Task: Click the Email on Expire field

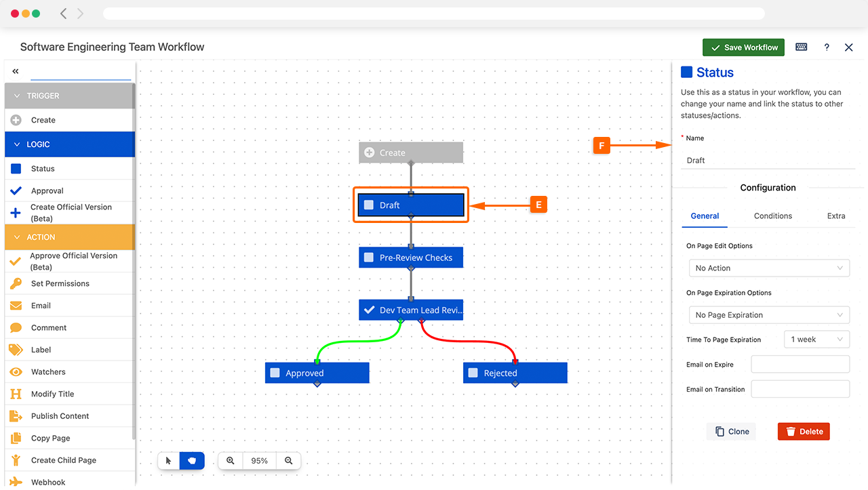Action: [x=800, y=365]
